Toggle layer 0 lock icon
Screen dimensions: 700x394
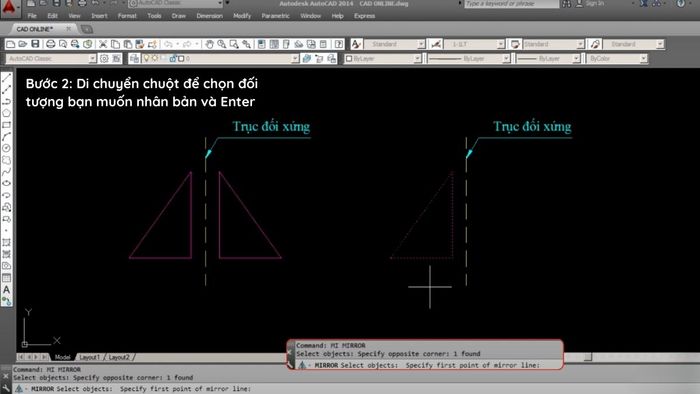tap(173, 58)
